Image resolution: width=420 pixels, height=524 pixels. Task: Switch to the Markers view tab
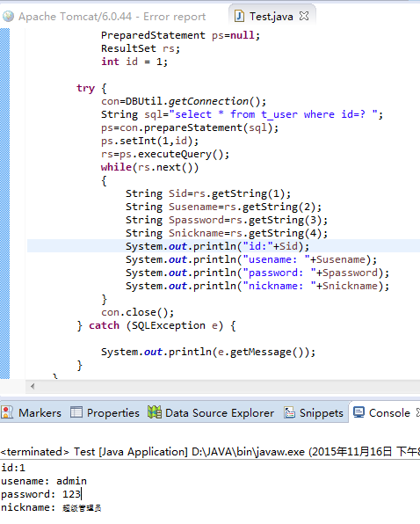tap(32, 412)
